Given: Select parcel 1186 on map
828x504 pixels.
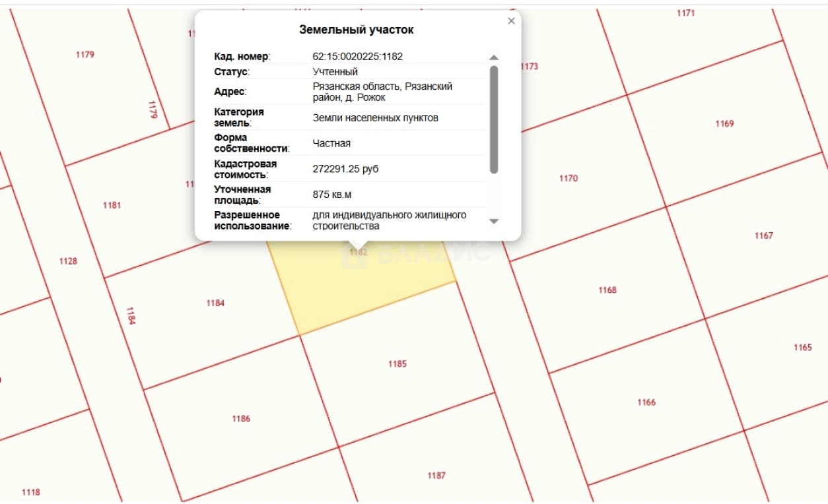Looking at the screenshot, I should (x=241, y=419).
